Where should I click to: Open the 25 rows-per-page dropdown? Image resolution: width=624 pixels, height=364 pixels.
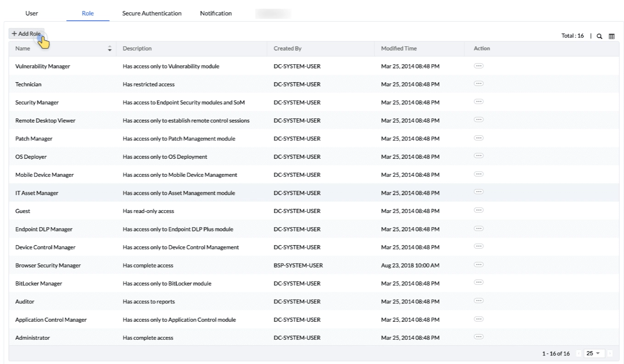(x=595, y=353)
